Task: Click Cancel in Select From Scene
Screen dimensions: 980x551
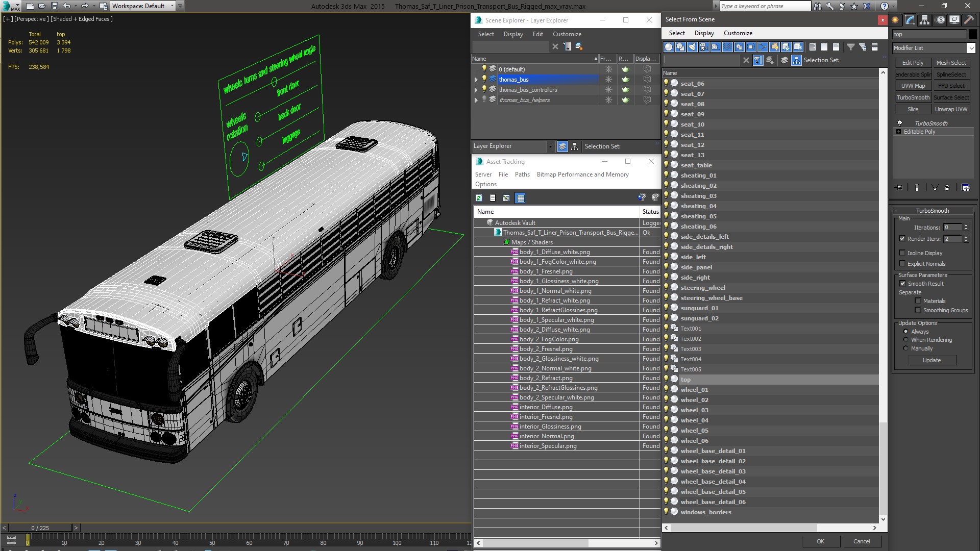Action: click(x=862, y=541)
